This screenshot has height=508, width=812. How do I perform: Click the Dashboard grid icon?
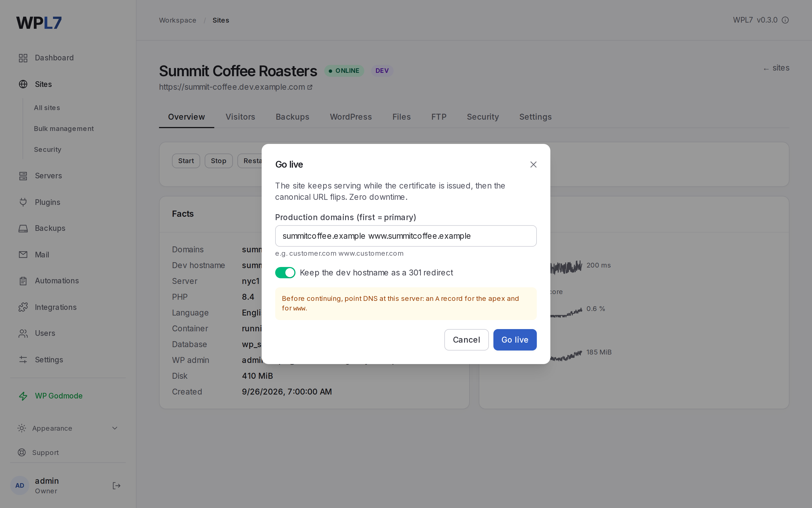coord(23,58)
